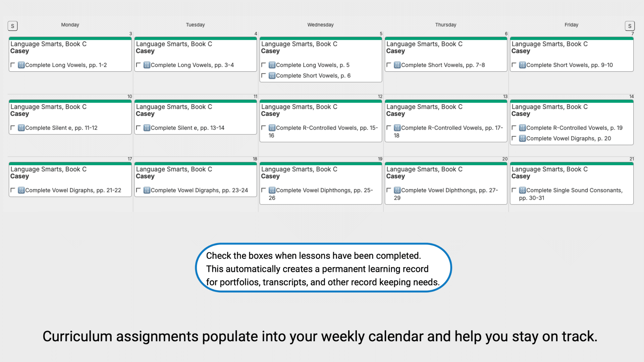
Task: Click the subject icon on Silent e pp. 11-12
Action: [x=20, y=128]
